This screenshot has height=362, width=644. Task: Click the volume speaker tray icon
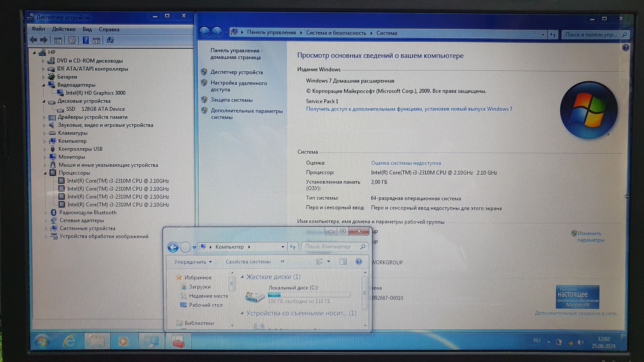click(580, 342)
